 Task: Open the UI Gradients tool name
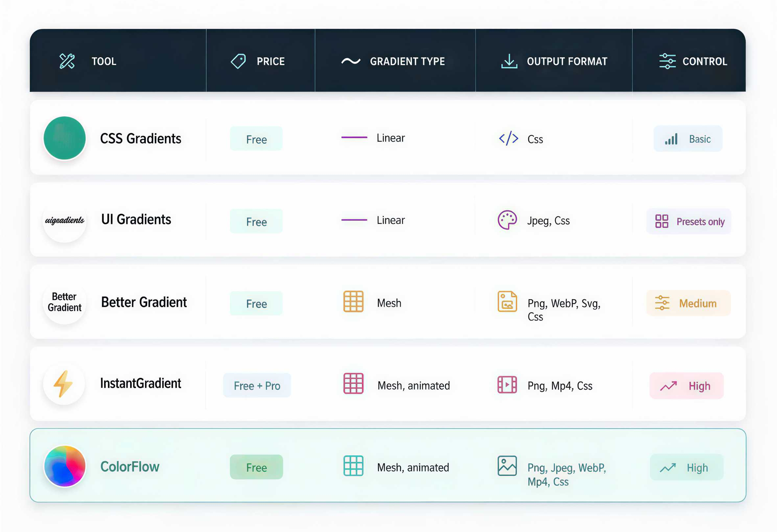[x=136, y=219]
